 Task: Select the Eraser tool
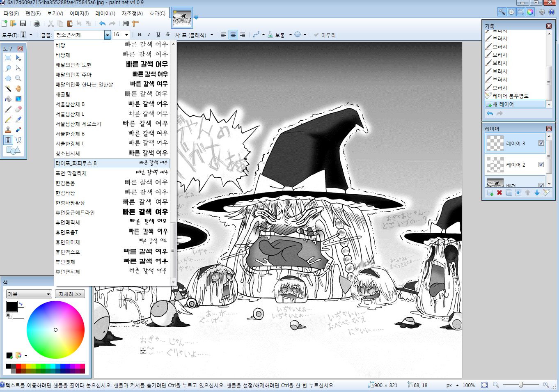click(18, 109)
